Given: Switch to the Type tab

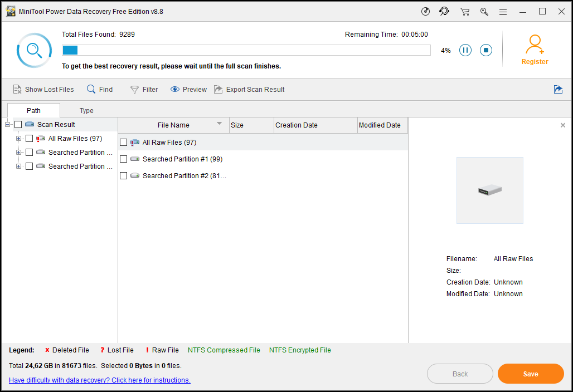Looking at the screenshot, I should [x=86, y=111].
